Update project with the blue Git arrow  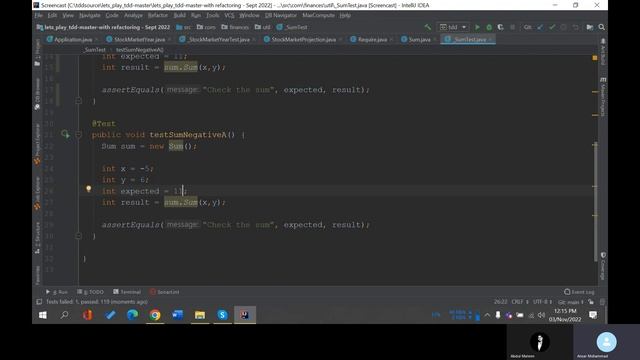coord(540,27)
